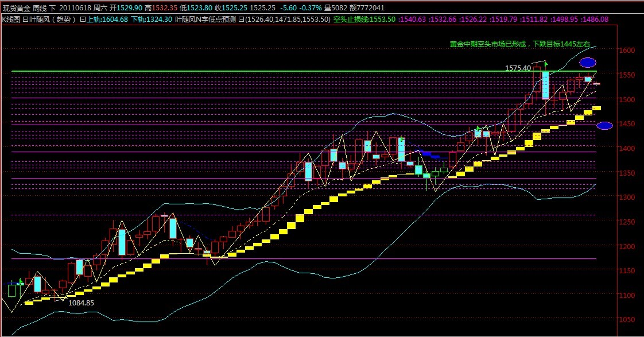
Task: Click the tall cyan candle below 1575.40
Action: click(x=545, y=85)
